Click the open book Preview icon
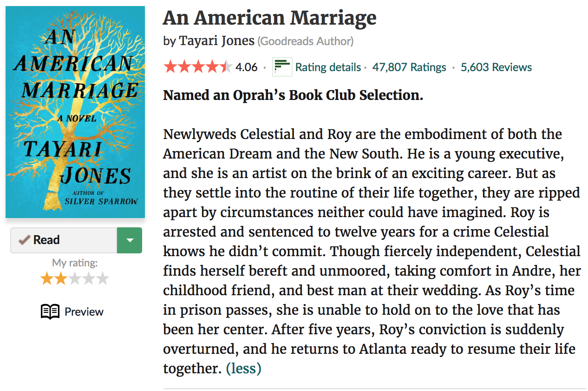Viewport: 588px width, 391px height. pyautogui.click(x=50, y=311)
